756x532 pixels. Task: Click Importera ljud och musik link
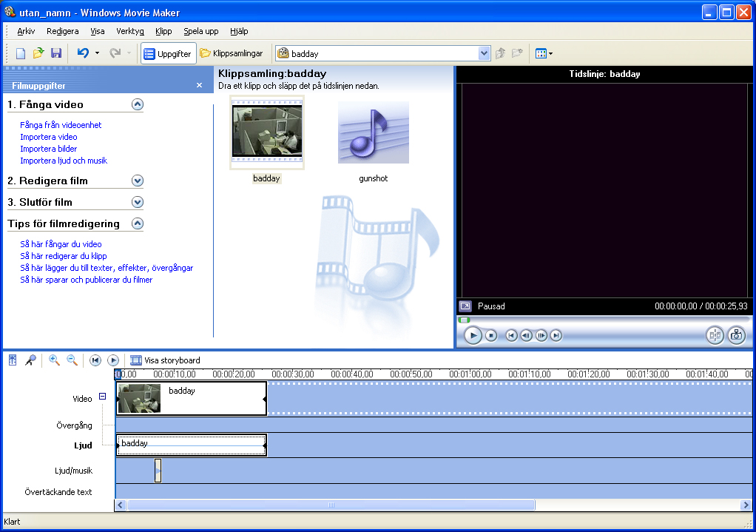(64, 161)
